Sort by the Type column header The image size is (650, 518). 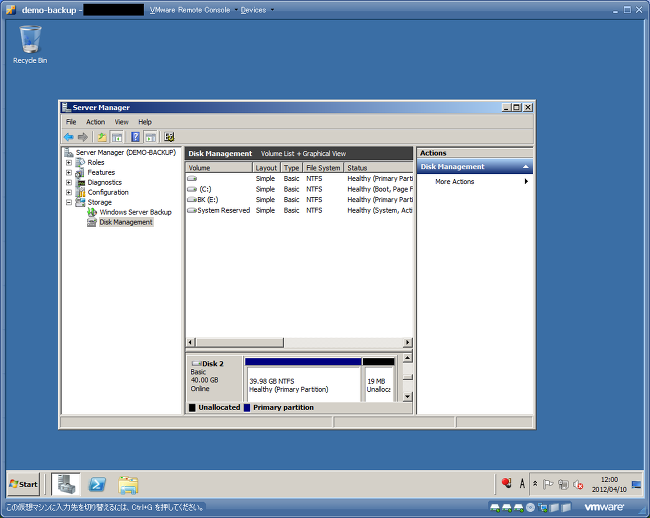pyautogui.click(x=291, y=168)
